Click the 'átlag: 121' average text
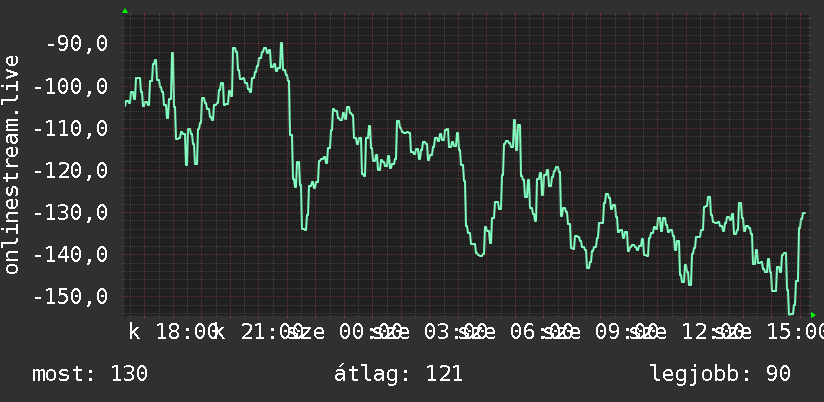This screenshot has height=402, width=824. 398,374
